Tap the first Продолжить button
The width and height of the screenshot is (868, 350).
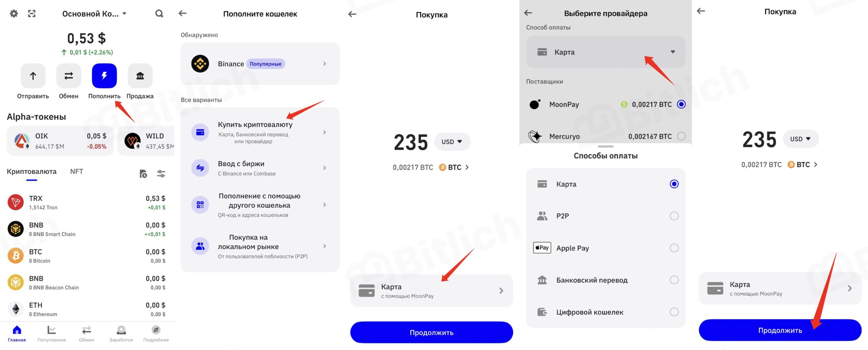[x=431, y=332]
